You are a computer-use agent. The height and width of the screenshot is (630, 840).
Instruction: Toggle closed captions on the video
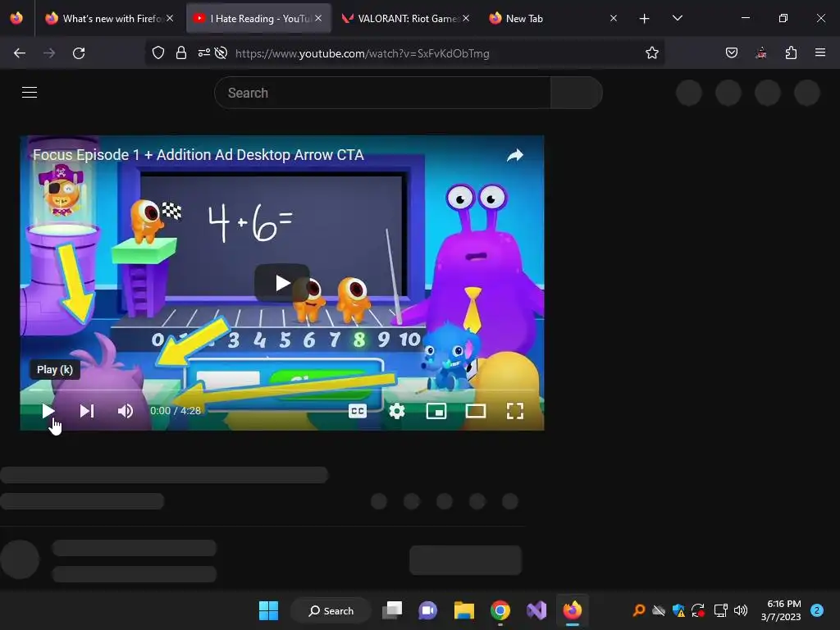click(358, 411)
